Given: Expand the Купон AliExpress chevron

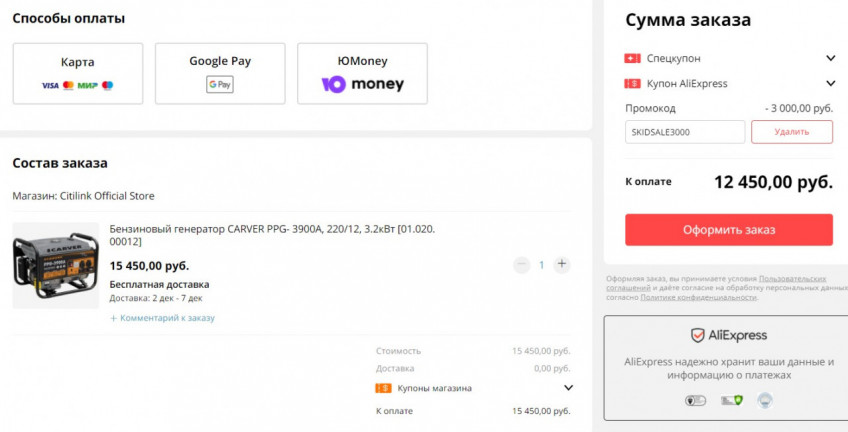Looking at the screenshot, I should pyautogui.click(x=830, y=84).
